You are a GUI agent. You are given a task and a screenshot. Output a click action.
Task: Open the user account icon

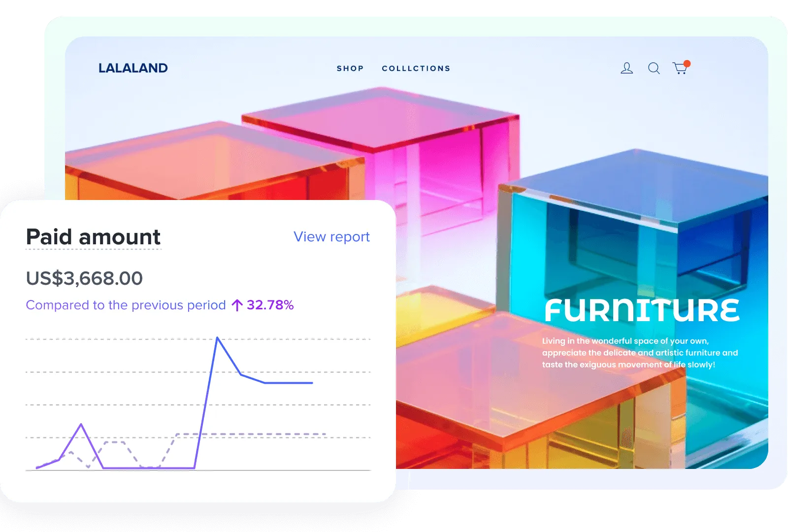pyautogui.click(x=626, y=68)
